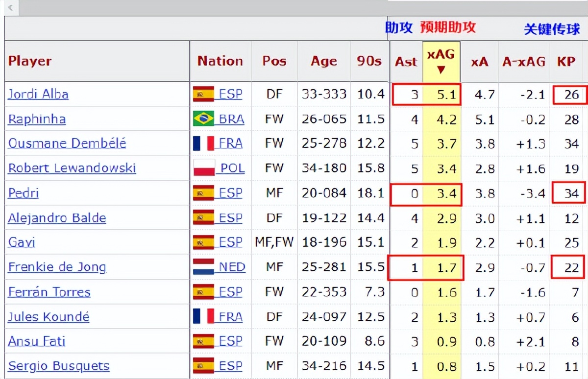
Task: Click the scroll-left arrow at top-left corner
Action: click(10, 7)
